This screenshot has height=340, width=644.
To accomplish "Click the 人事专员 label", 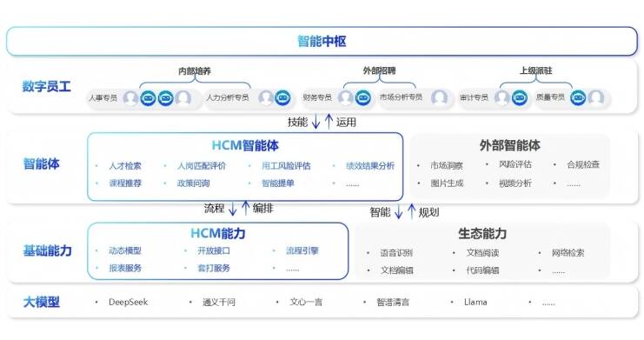I will pyautogui.click(x=103, y=98).
